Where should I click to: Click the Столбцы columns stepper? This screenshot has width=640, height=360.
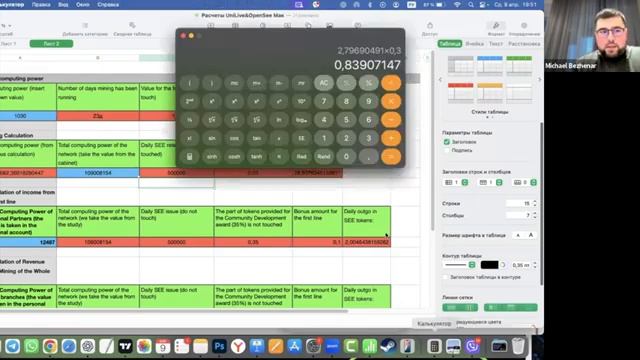[x=535, y=215]
